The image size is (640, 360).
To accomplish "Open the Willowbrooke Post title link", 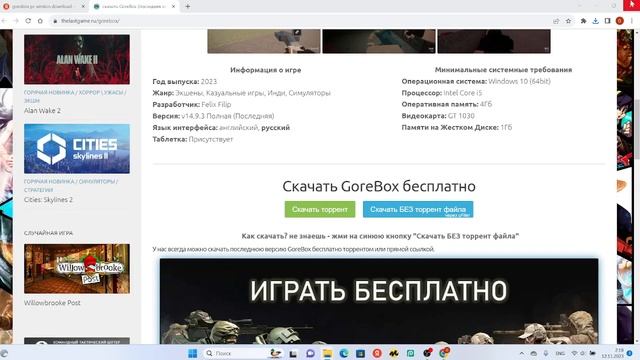I will 52,303.
